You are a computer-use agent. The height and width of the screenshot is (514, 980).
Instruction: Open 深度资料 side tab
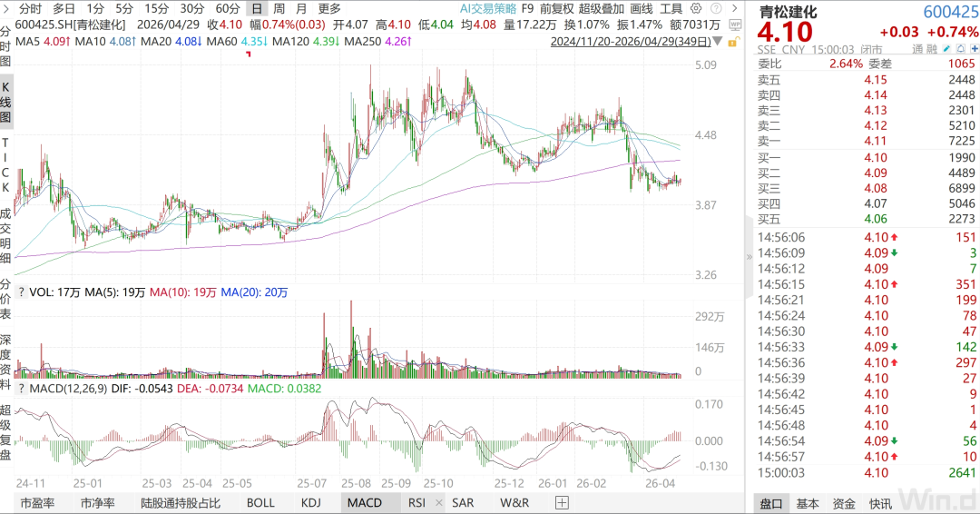pos(5,362)
